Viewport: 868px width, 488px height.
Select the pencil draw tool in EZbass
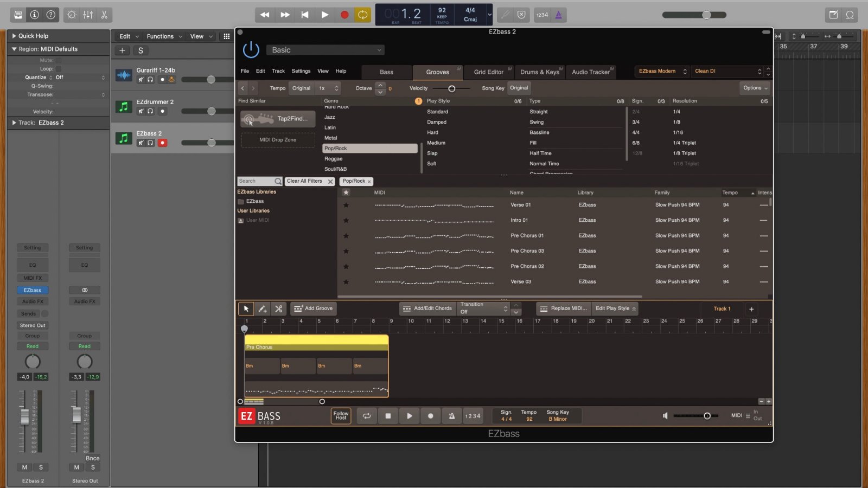click(262, 309)
